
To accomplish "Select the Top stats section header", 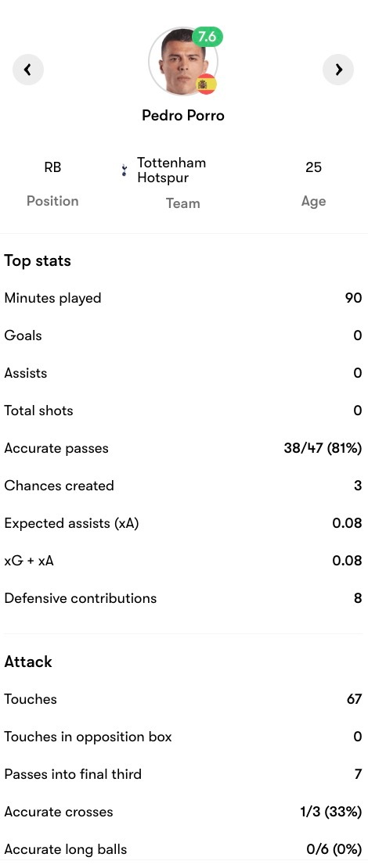I will (x=38, y=260).
